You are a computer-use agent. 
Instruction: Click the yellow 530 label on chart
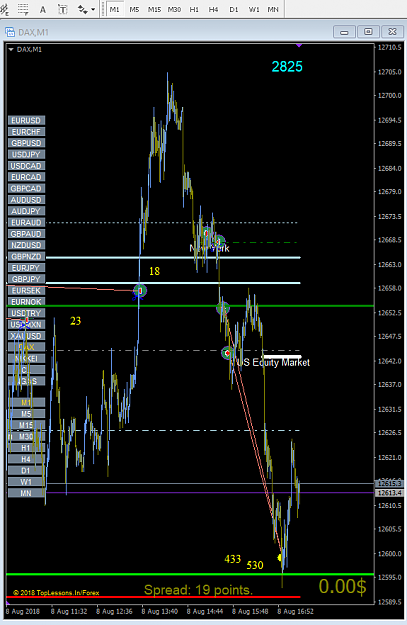[255, 565]
